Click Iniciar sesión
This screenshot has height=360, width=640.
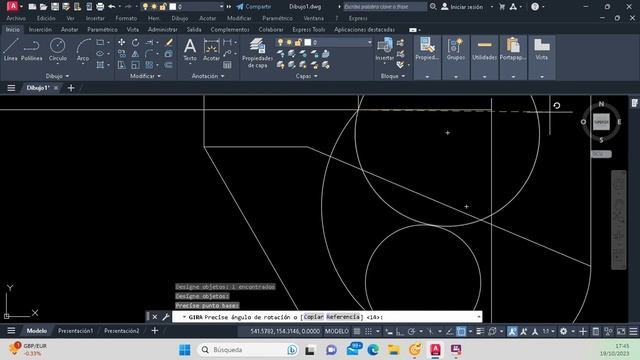tap(462, 7)
